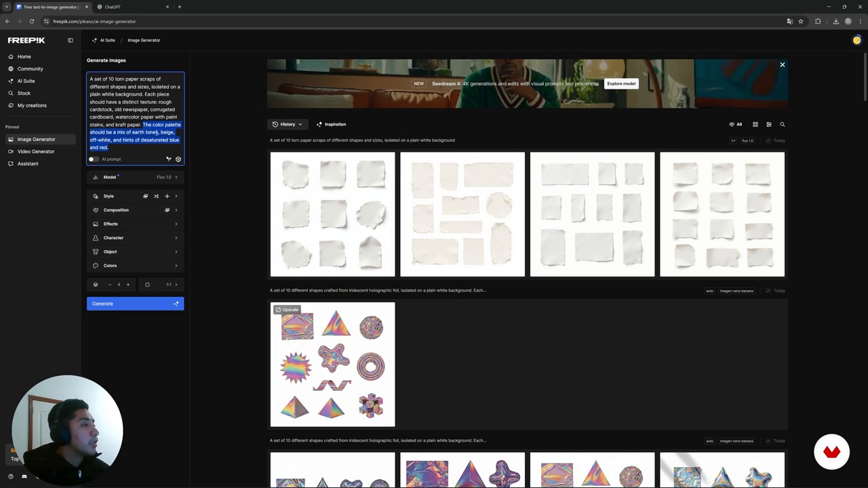Image resolution: width=868 pixels, height=488 pixels.
Task: Open first torn paper scraps thumbnail
Action: coord(332,214)
